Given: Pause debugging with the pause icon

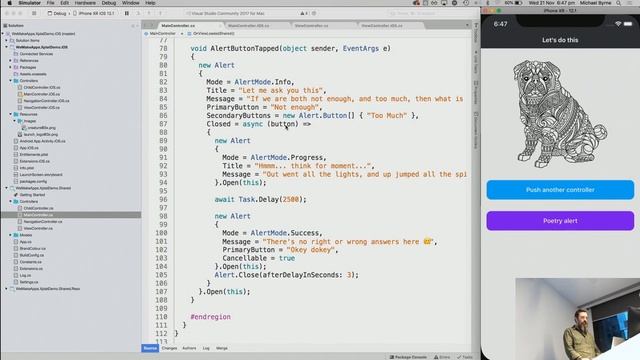Looking at the screenshot, I should [x=127, y=13].
